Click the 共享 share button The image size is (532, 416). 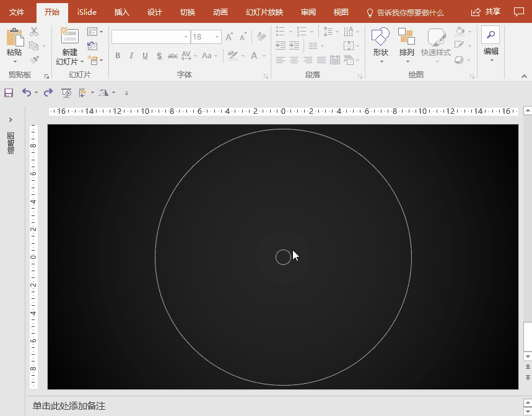[x=486, y=12]
